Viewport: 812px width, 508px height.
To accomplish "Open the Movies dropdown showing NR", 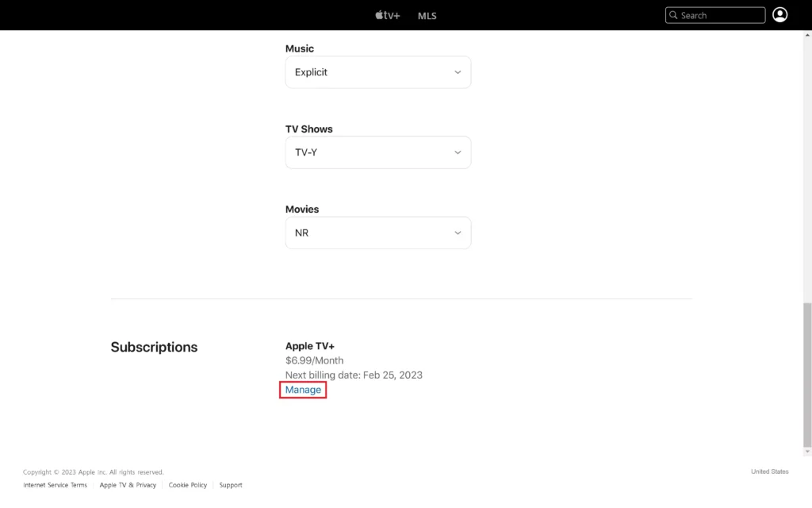I will (378, 233).
